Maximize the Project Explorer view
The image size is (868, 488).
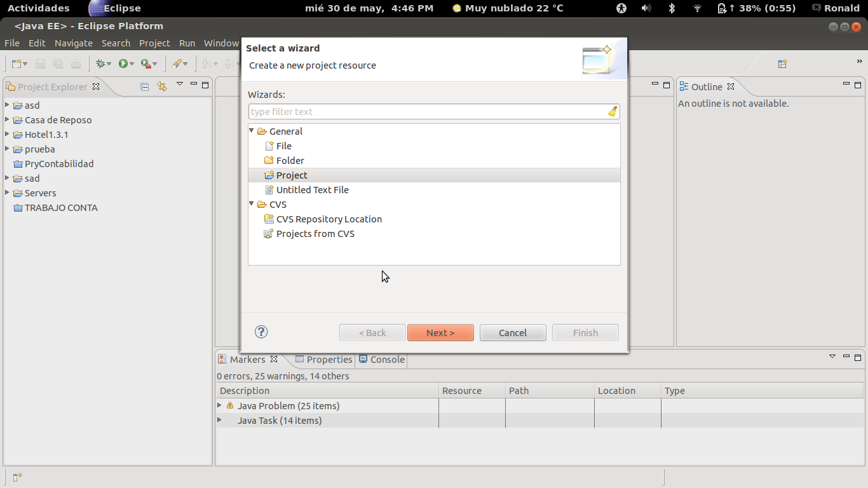205,85
